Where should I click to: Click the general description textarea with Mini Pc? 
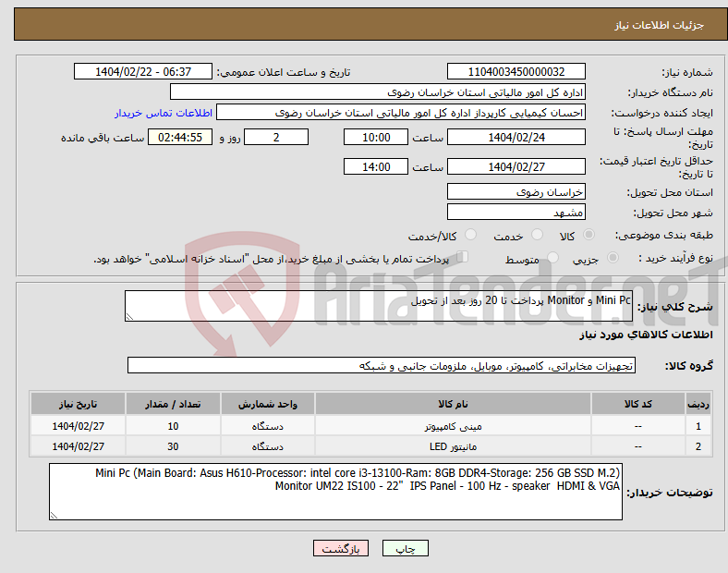click(379, 306)
